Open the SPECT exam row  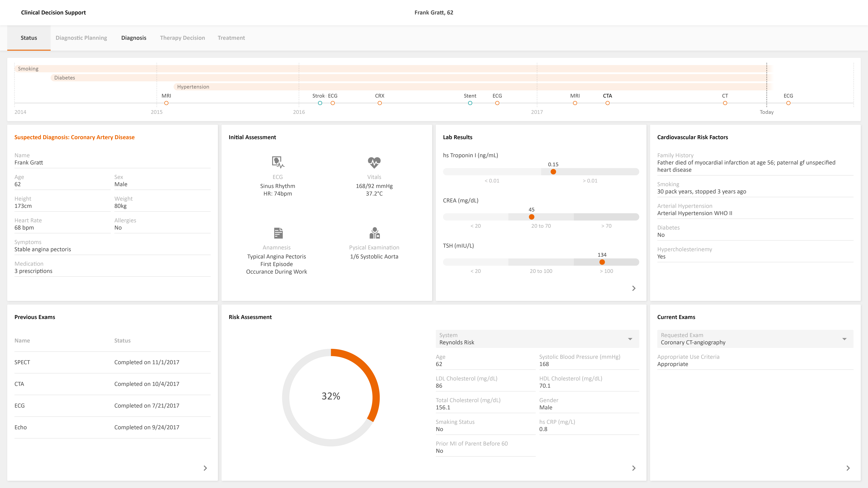click(113, 362)
